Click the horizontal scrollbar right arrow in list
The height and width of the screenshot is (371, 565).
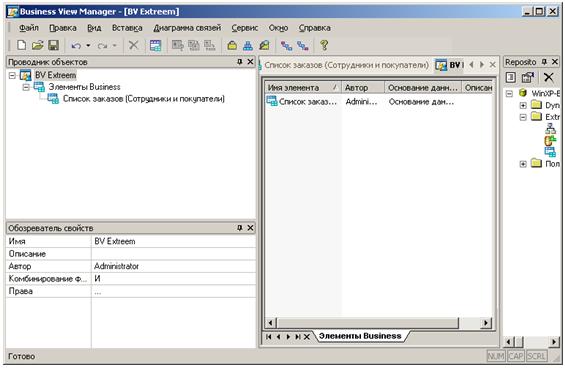tap(486, 323)
